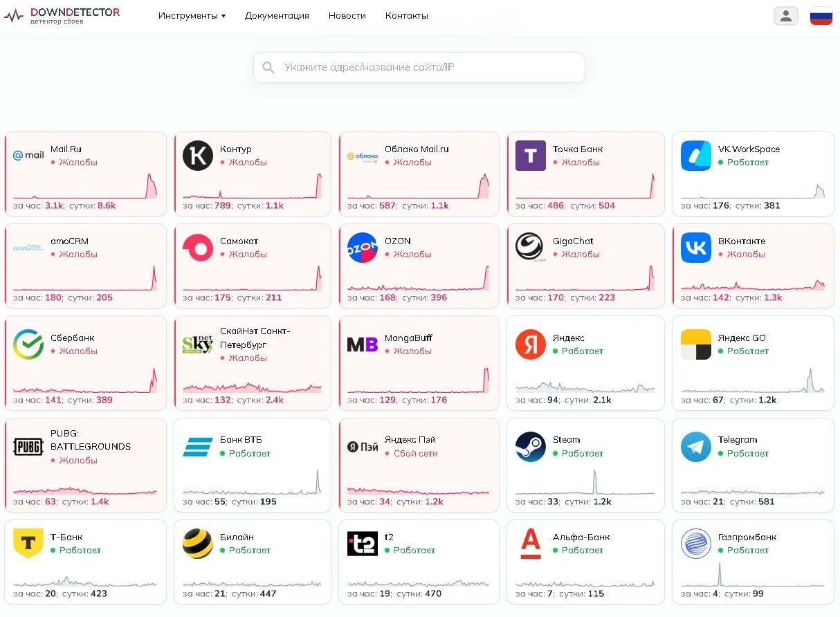Click "сутки: 115" on Альфа-Банк card

point(581,593)
